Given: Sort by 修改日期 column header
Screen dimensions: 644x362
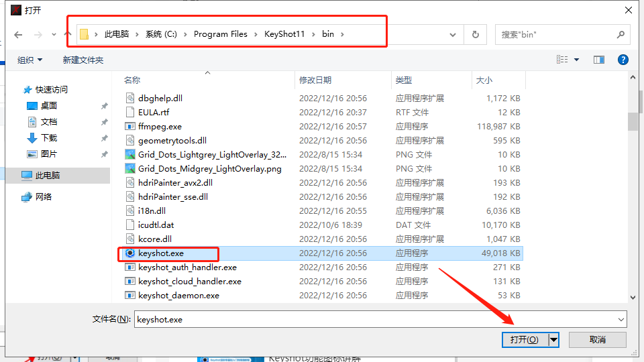Looking at the screenshot, I should click(343, 80).
